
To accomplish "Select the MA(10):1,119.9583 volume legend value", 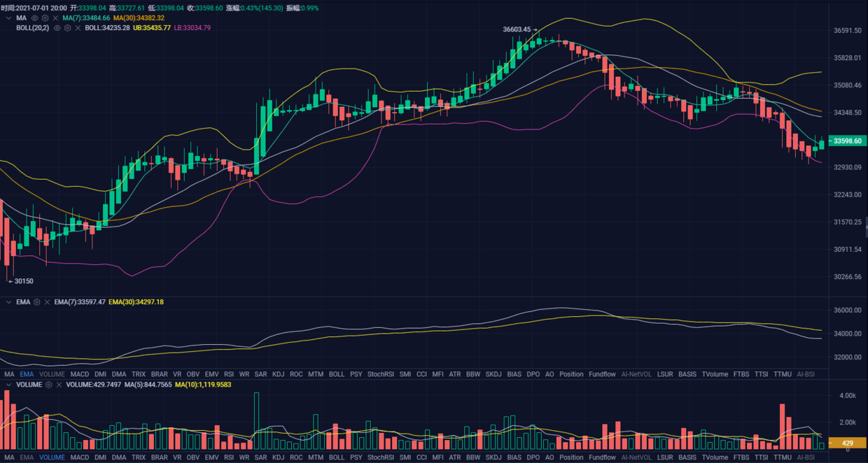I will [203, 385].
